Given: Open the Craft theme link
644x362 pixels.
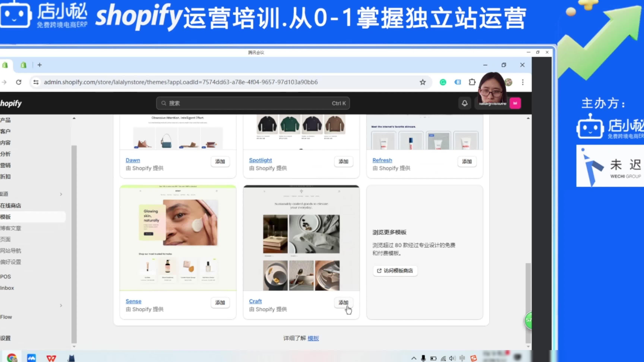Looking at the screenshot, I should pyautogui.click(x=255, y=301).
